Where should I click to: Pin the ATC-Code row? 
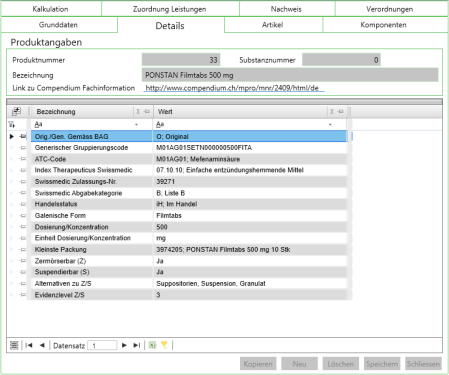click(x=23, y=159)
